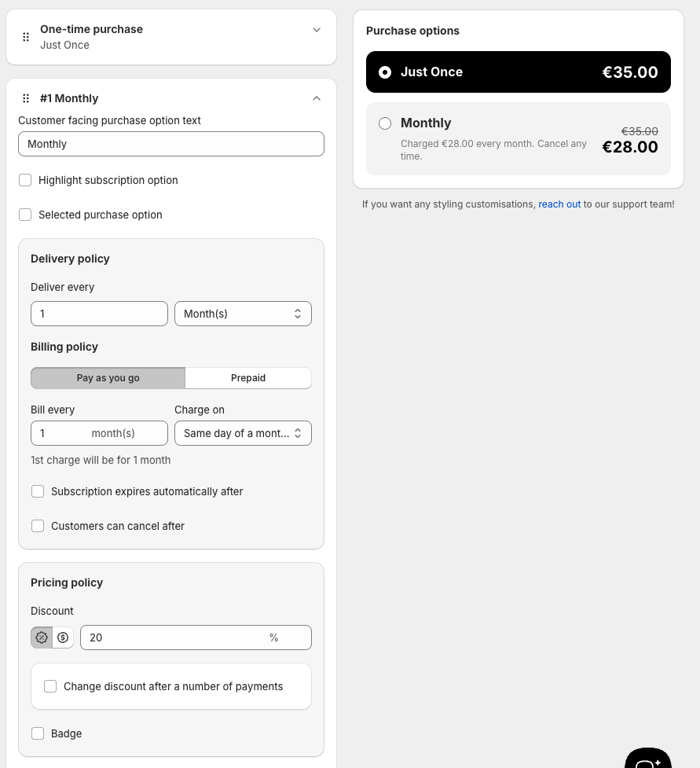Check the Selected purchase option box
This screenshot has width=700, height=768.
(x=25, y=215)
